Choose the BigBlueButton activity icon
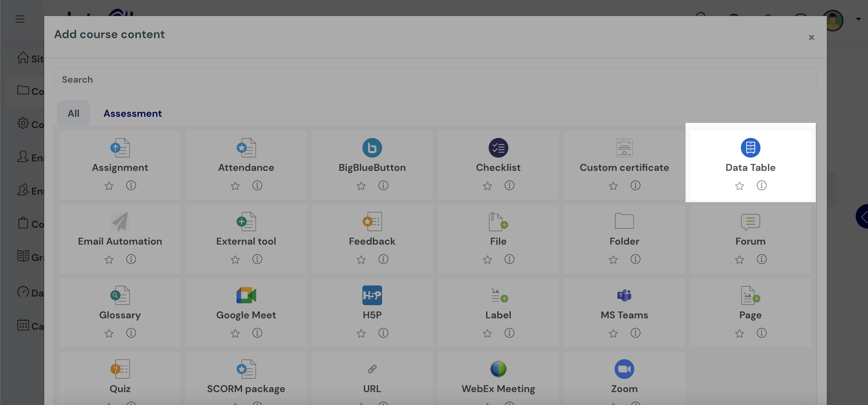 click(372, 148)
